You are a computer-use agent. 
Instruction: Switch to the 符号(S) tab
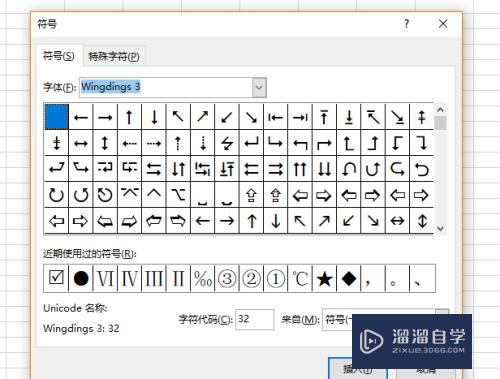pos(59,56)
